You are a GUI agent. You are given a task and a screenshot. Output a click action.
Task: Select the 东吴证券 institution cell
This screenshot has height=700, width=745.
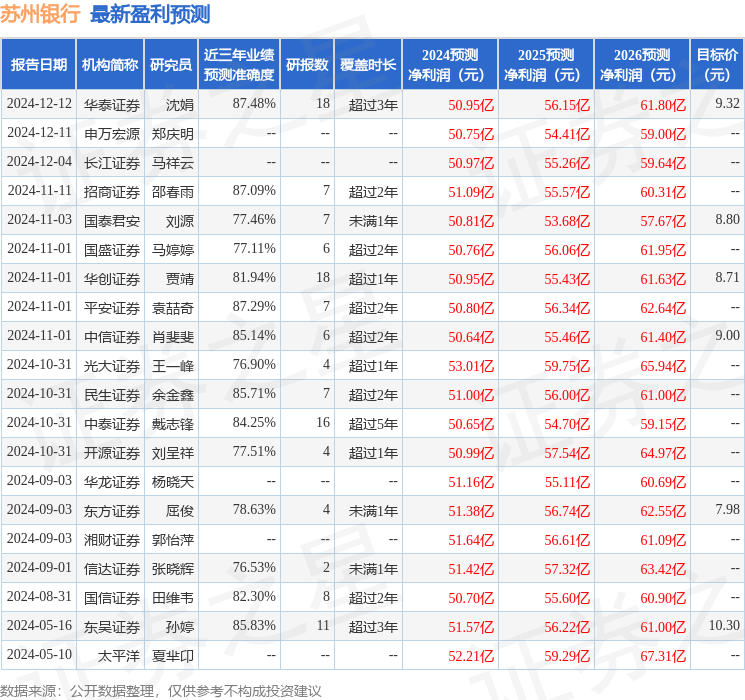coord(112,627)
